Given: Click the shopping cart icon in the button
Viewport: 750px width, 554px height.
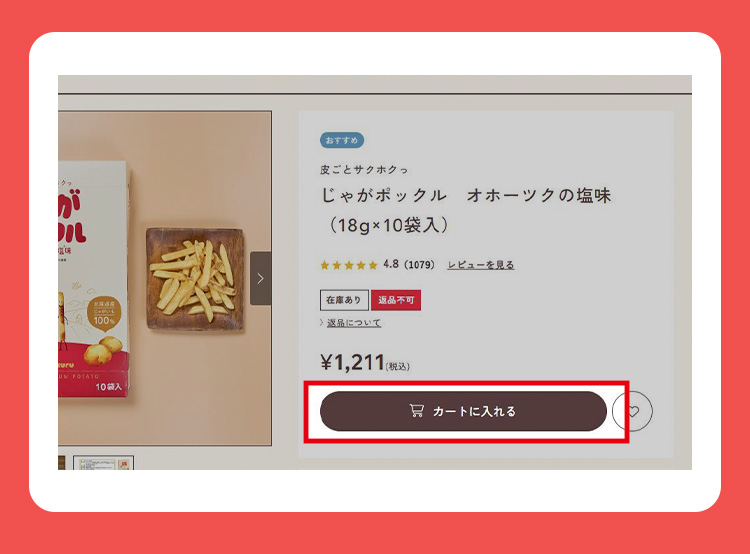Looking at the screenshot, I should 416,410.
